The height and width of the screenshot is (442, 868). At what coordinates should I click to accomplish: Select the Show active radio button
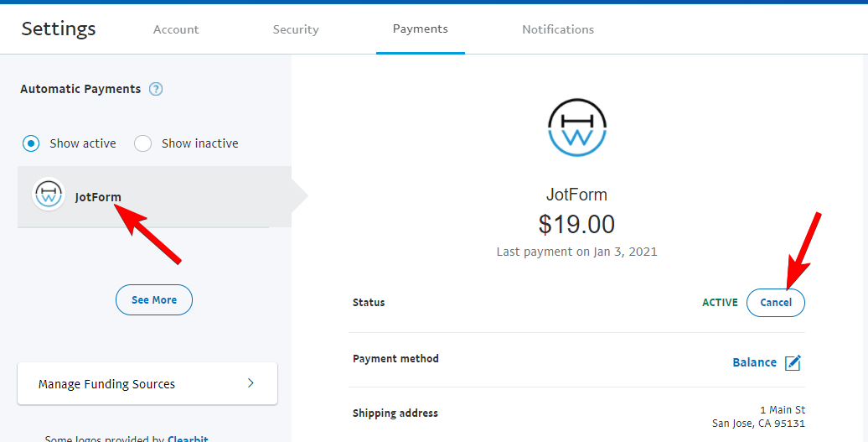31,143
